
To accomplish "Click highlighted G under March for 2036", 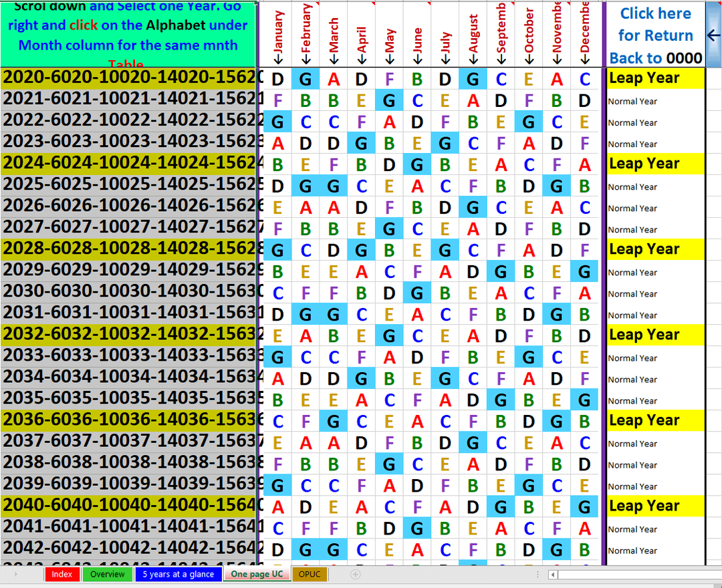I will [334, 422].
